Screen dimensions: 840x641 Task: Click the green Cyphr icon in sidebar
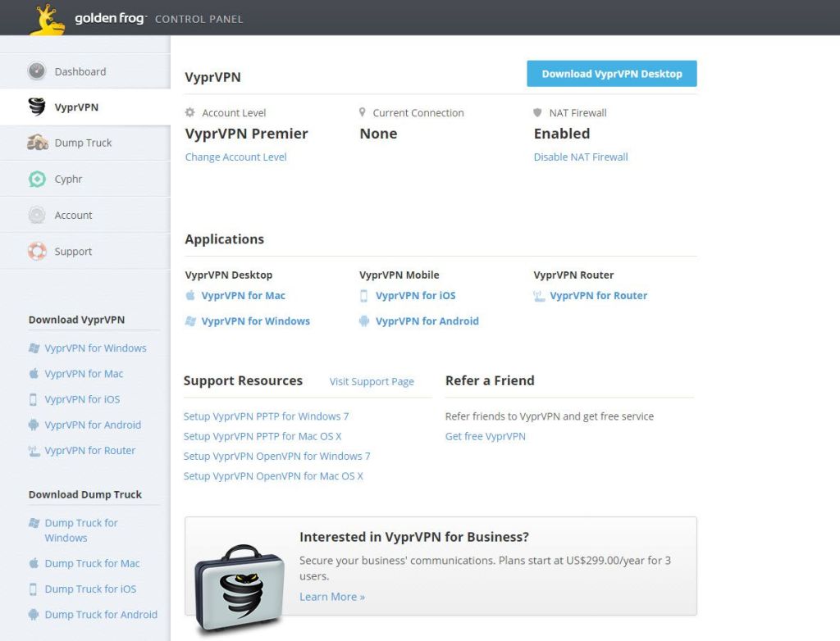point(37,179)
